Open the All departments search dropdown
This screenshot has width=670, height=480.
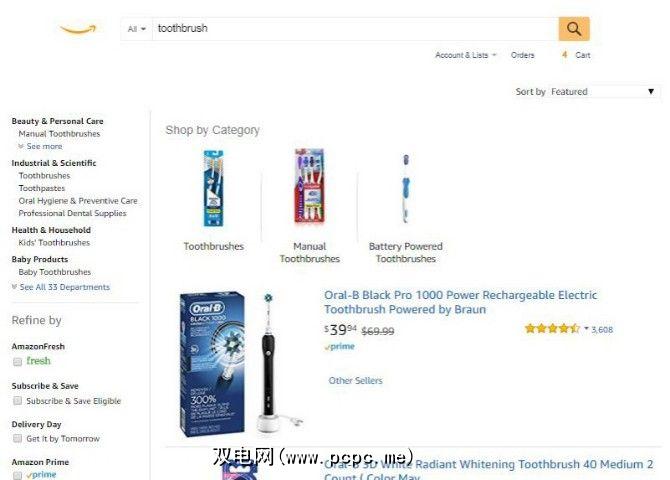click(137, 29)
